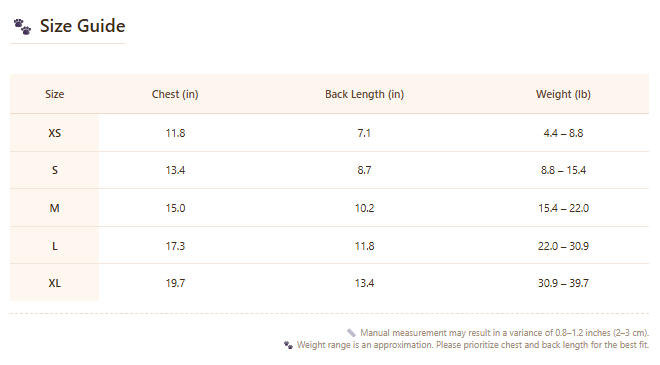Viewport: 660px width, 365px height.
Task: Click the Chest (in) column header
Action: pos(175,94)
